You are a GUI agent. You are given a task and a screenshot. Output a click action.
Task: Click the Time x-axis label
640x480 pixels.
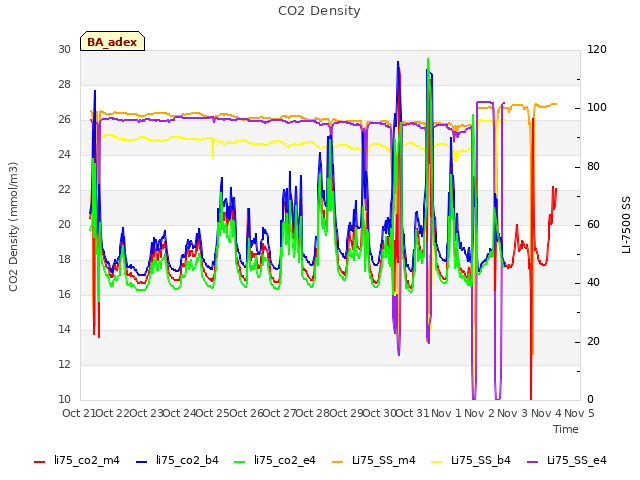click(566, 429)
